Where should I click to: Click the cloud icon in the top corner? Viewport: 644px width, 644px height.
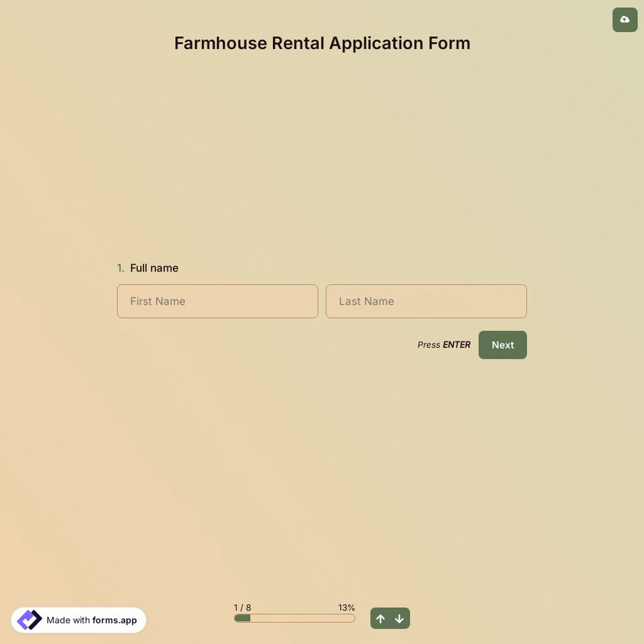click(624, 19)
